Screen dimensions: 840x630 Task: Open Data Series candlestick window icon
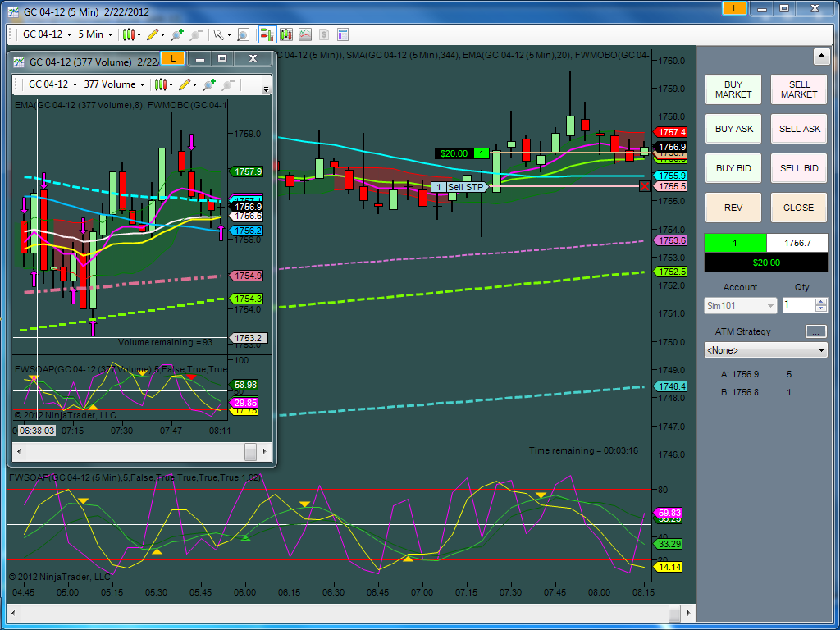286,34
